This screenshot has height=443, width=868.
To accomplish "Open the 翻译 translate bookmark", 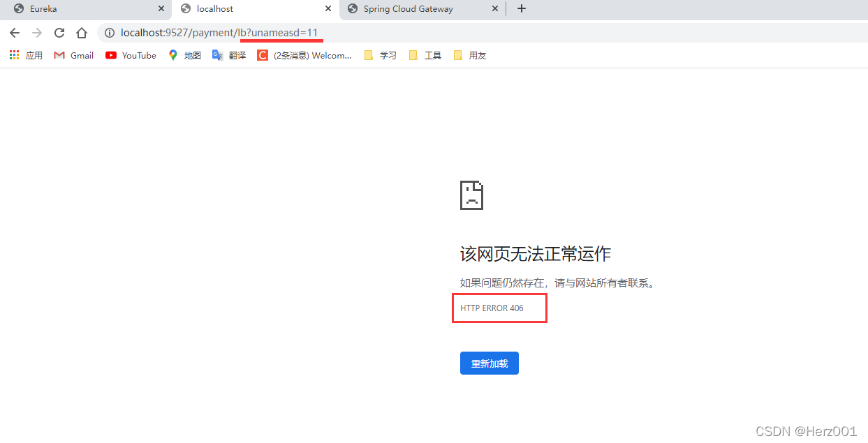I will tap(229, 55).
